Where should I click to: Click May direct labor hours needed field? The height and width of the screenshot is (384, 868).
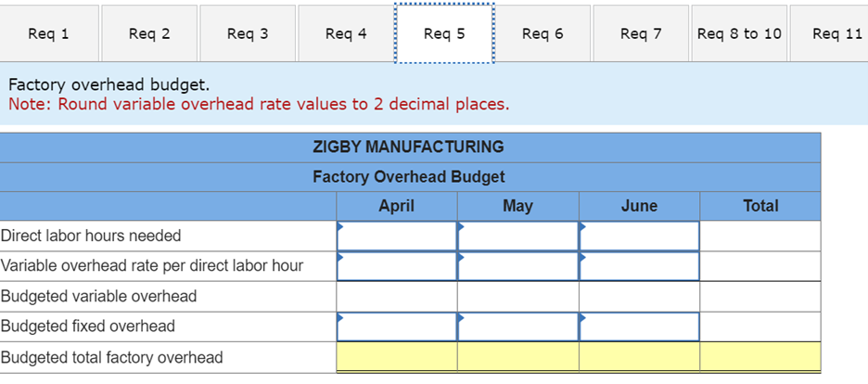coord(518,236)
